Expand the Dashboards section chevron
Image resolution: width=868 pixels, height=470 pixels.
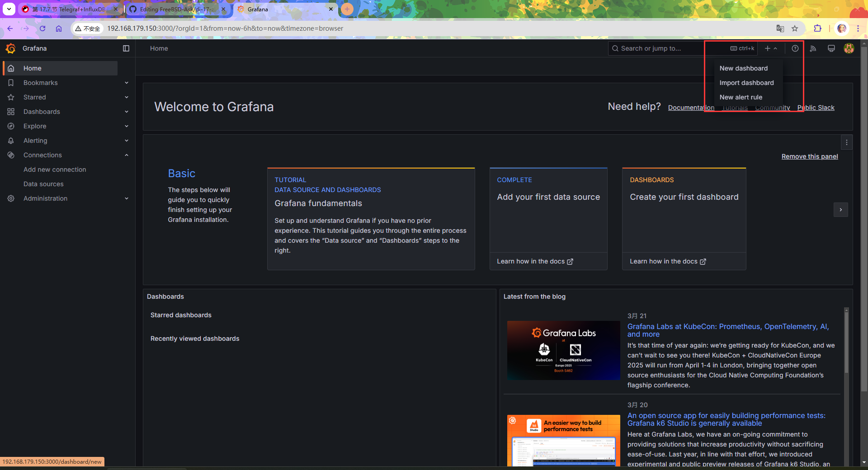point(127,112)
